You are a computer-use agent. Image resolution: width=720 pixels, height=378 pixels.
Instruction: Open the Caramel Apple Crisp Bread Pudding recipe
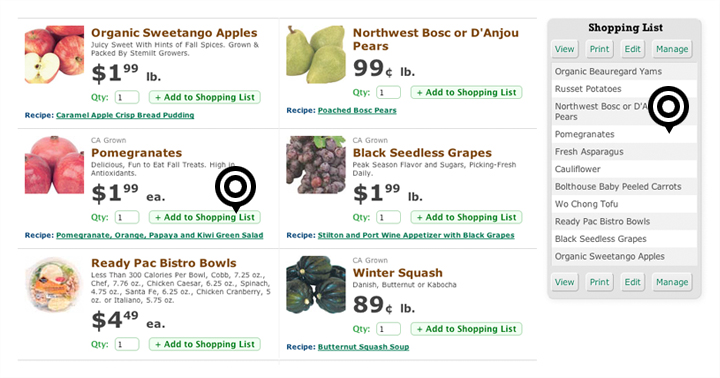(x=125, y=115)
